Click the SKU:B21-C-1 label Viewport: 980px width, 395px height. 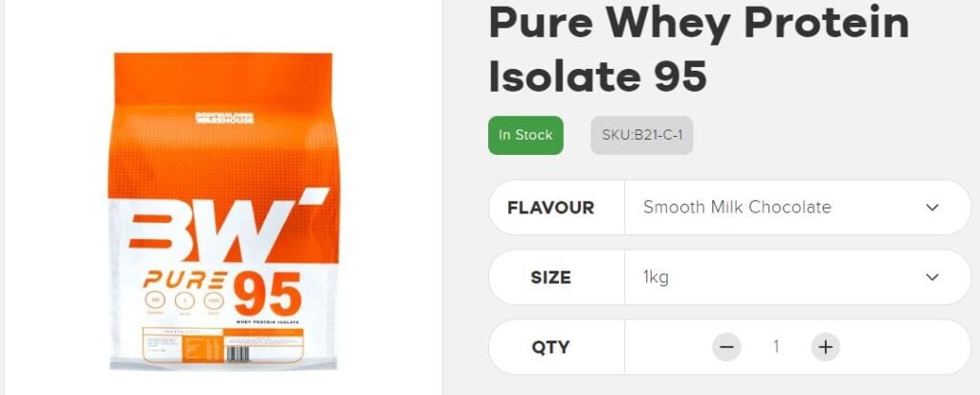642,135
